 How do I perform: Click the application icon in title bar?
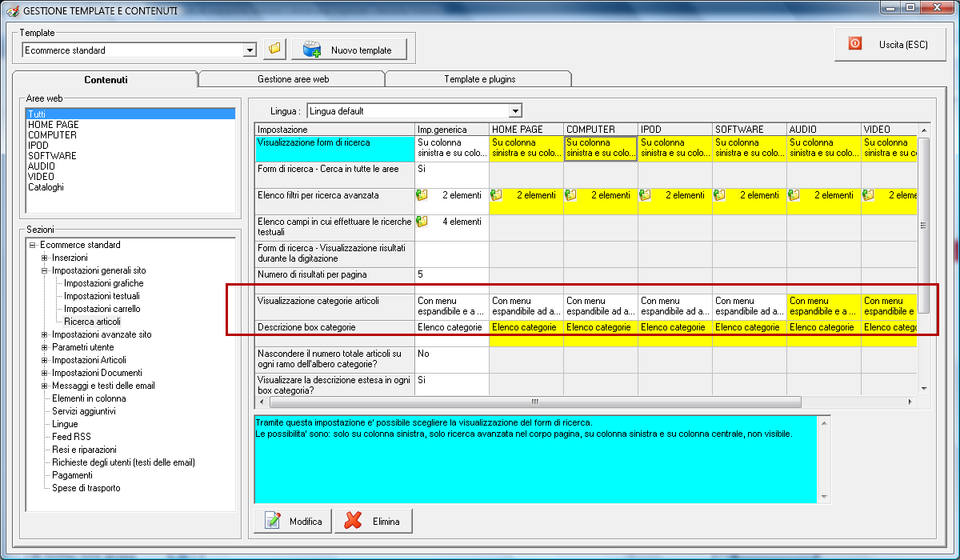[x=12, y=11]
